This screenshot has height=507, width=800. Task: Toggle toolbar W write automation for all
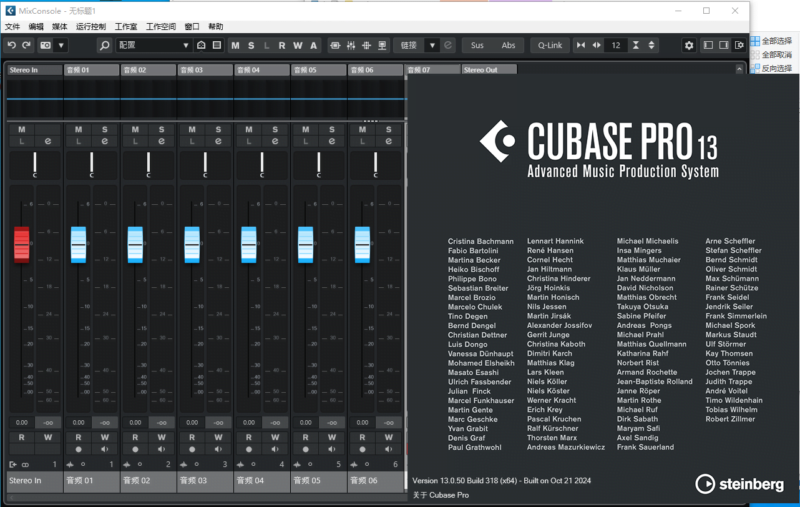(297, 45)
